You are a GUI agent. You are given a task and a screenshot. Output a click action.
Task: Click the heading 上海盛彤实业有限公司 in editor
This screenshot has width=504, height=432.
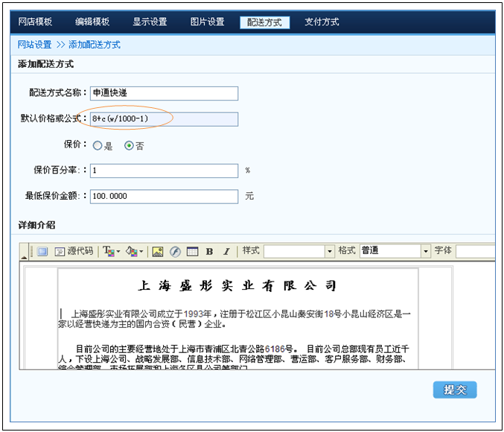point(237,285)
